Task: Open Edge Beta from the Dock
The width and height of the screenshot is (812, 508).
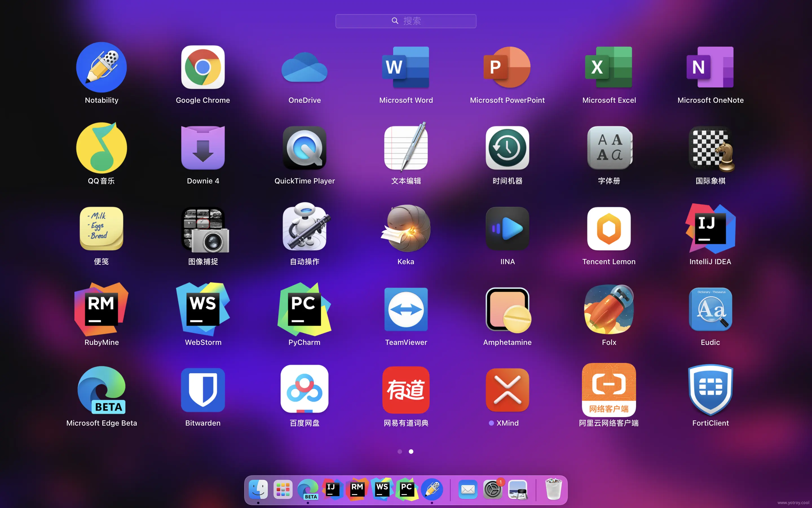Action: 308,490
